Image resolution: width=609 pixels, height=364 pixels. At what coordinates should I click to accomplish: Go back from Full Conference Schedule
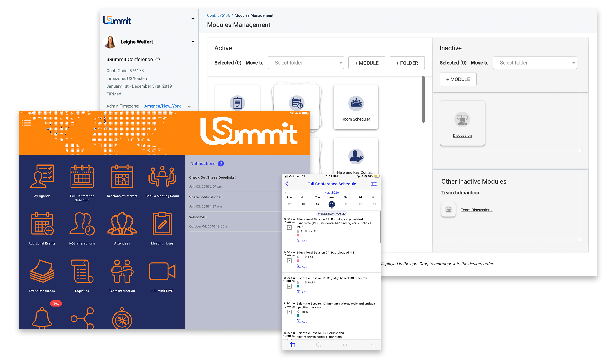tap(287, 184)
